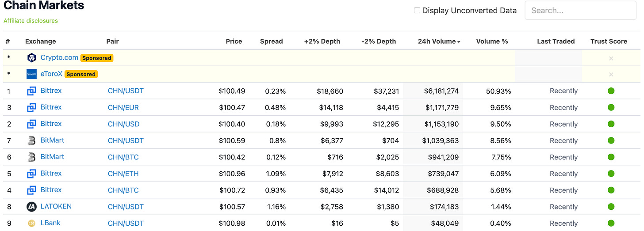
Task: Click Bittrex icon in CHN/USD row
Action: tap(31, 124)
